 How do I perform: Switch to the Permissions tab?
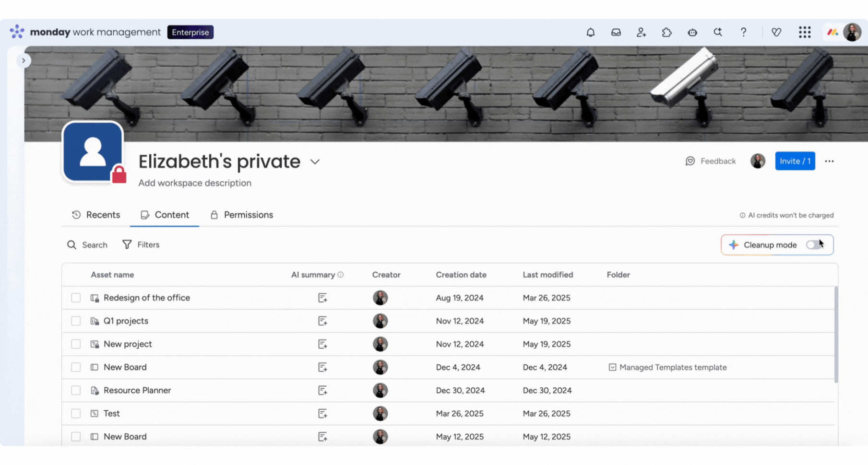tap(242, 215)
